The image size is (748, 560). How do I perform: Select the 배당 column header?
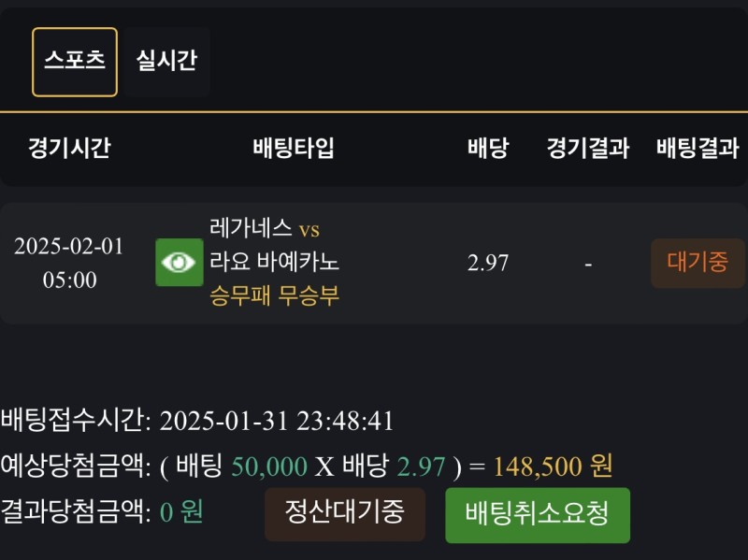tap(487, 148)
